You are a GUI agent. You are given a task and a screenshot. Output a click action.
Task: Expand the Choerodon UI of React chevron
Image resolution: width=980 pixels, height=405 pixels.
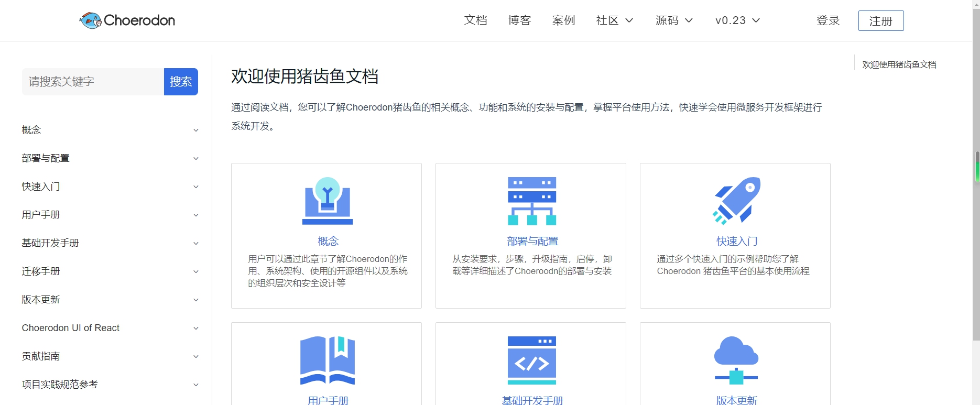(196, 329)
